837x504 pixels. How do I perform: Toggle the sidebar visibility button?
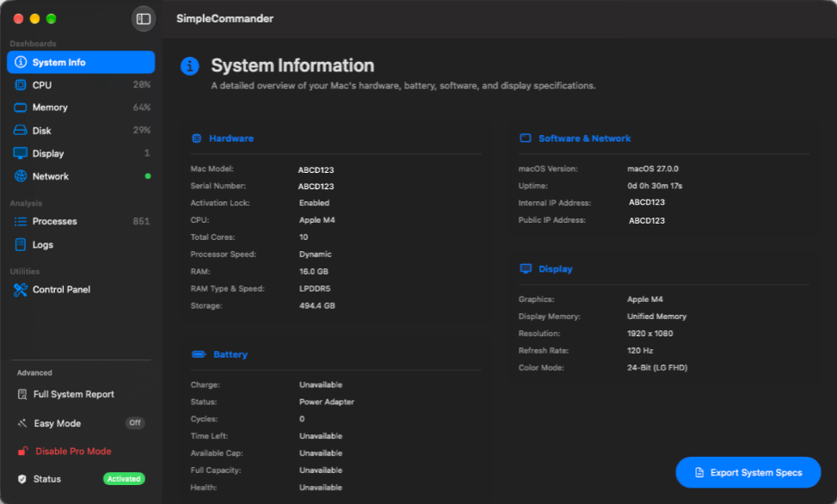(144, 19)
